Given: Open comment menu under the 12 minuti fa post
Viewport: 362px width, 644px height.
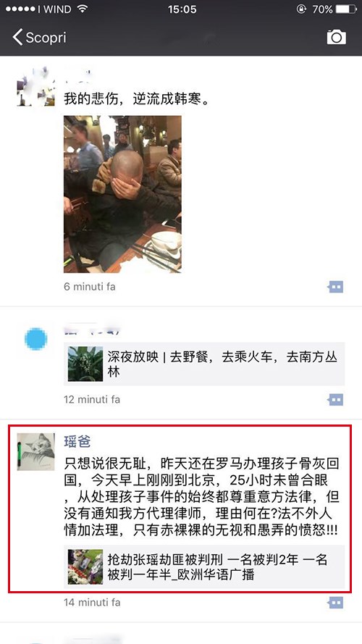Looking at the screenshot, I should coord(336,399).
